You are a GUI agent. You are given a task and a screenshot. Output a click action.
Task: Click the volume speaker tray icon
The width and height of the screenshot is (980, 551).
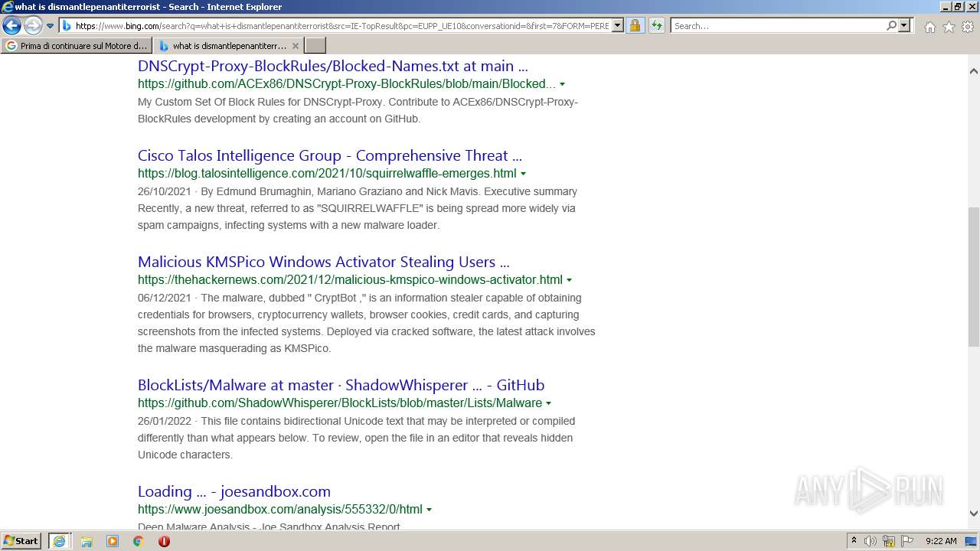[871, 541]
